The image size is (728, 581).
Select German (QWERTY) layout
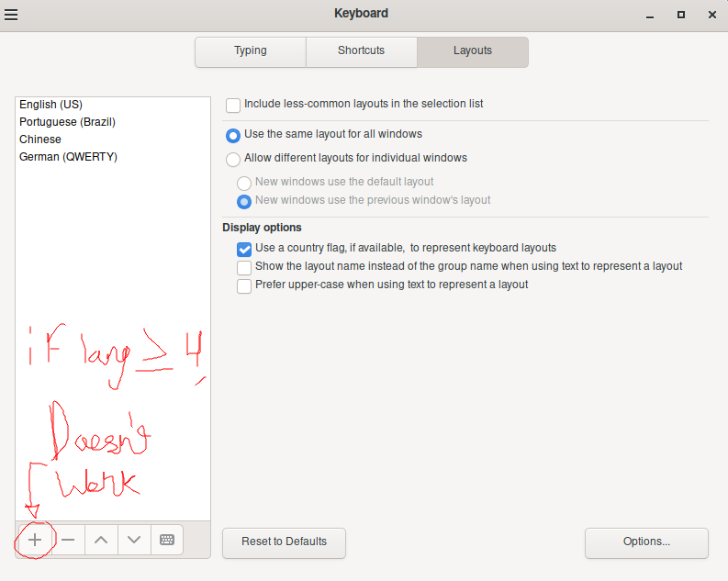point(113,157)
